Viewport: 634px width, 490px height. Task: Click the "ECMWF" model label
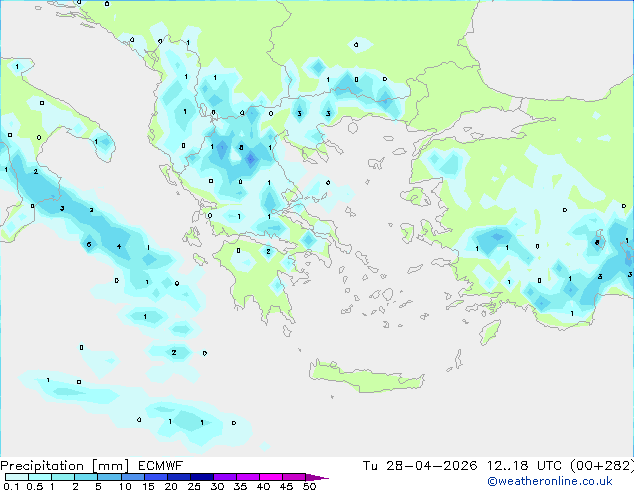[161, 466]
